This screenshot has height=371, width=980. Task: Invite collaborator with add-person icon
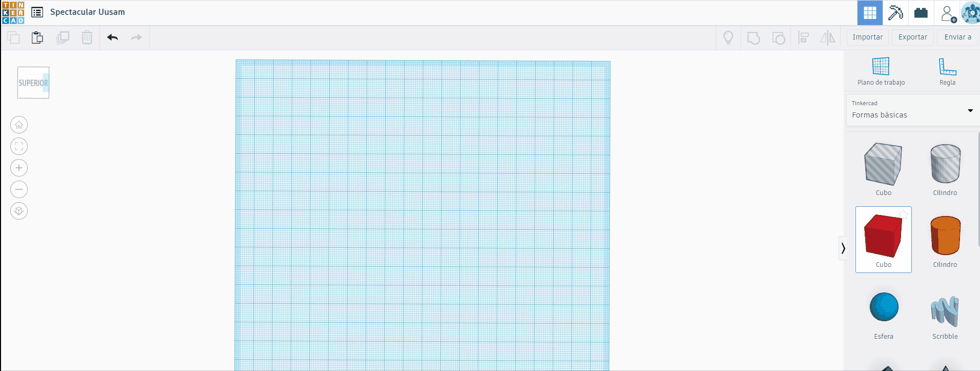(x=948, y=13)
